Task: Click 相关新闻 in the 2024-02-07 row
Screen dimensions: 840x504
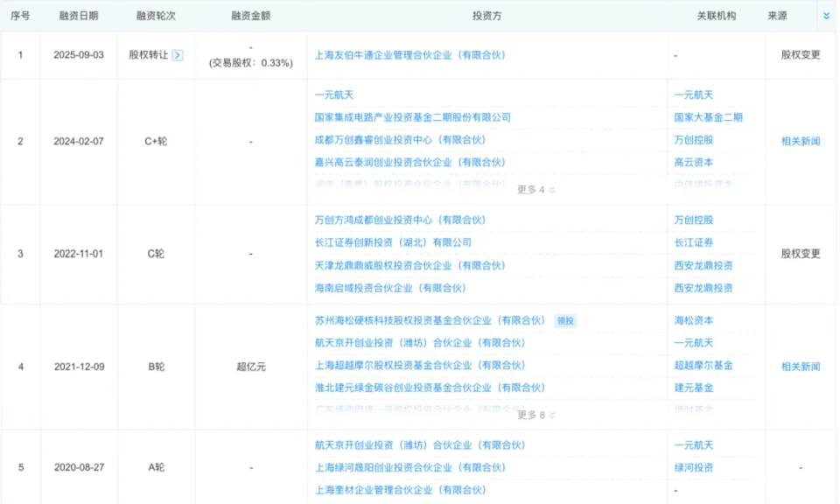Action: [799, 140]
